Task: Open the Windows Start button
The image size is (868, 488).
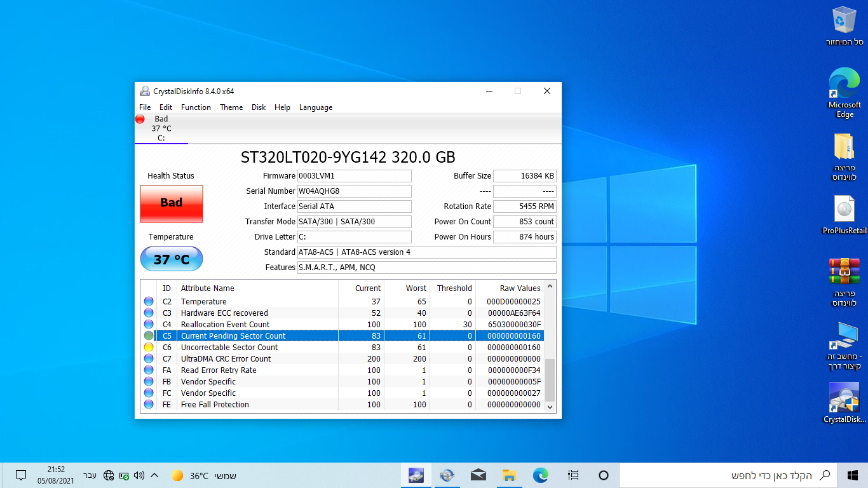Action: click(x=853, y=475)
